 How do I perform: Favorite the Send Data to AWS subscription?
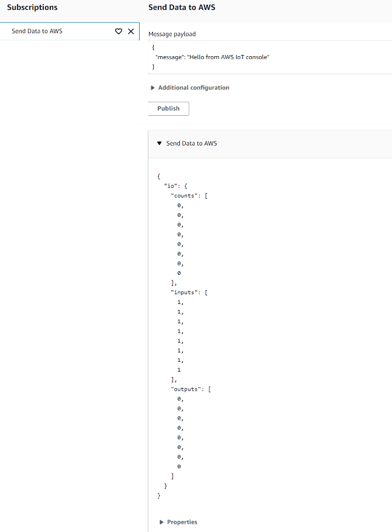(x=118, y=31)
